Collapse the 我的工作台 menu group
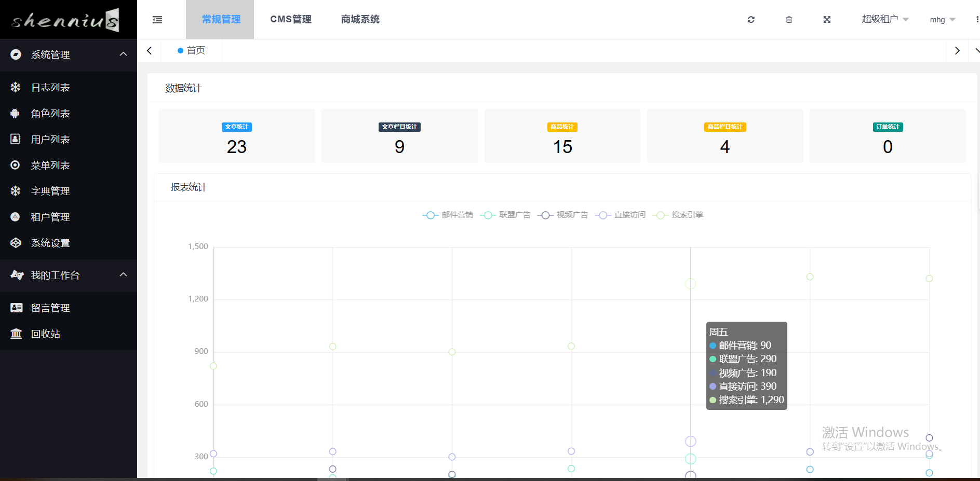 123,274
